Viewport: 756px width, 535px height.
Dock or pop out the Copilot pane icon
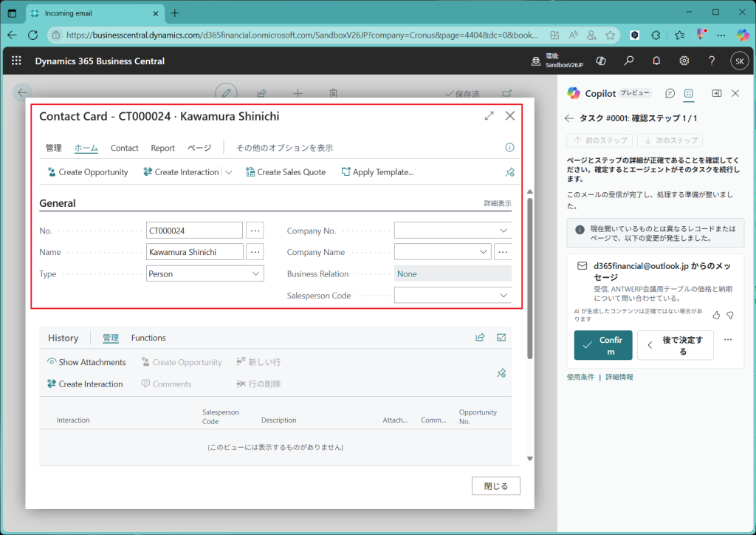click(717, 93)
